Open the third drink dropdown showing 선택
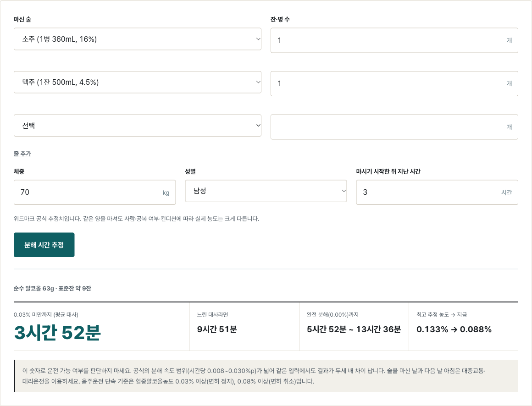Image resolution: width=532 pixels, height=406 pixels. pos(138,126)
